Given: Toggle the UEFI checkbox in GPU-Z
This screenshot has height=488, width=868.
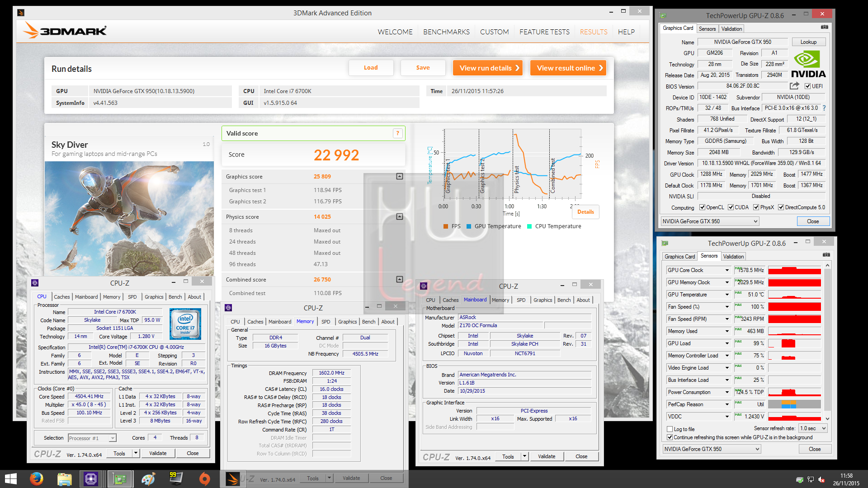Looking at the screenshot, I should click(x=807, y=86).
